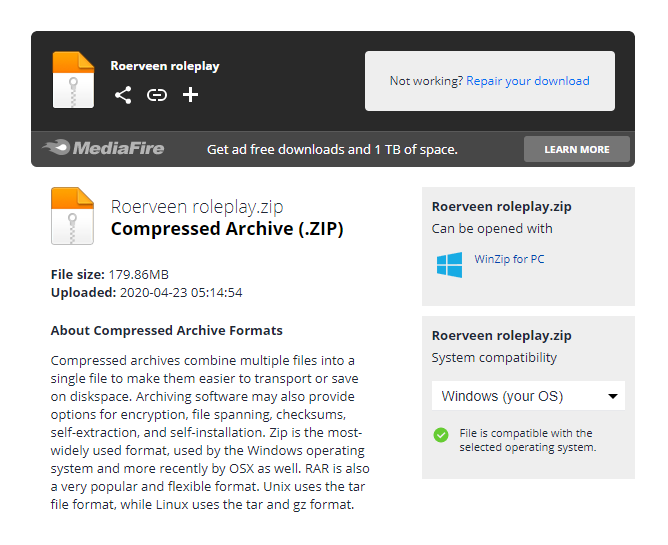Click the Repair your download link
Screen dimensions: 668x545
[x=528, y=81]
